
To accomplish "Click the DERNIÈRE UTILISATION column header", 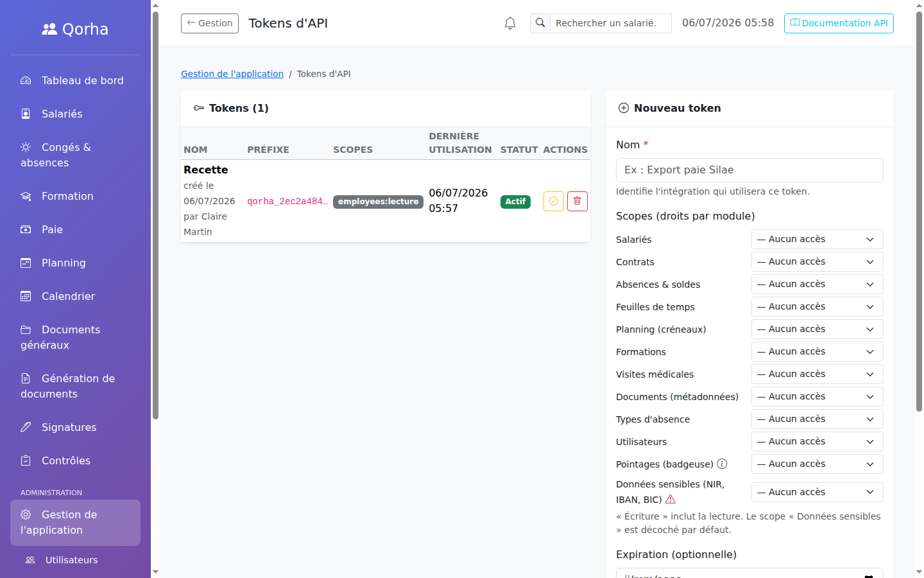I will pyautogui.click(x=460, y=143).
